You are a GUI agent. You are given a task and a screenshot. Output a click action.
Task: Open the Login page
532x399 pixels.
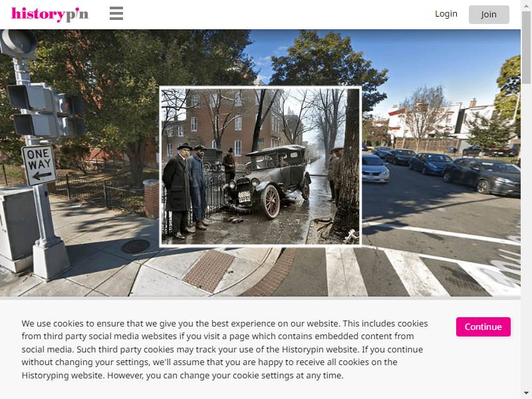pyautogui.click(x=446, y=14)
